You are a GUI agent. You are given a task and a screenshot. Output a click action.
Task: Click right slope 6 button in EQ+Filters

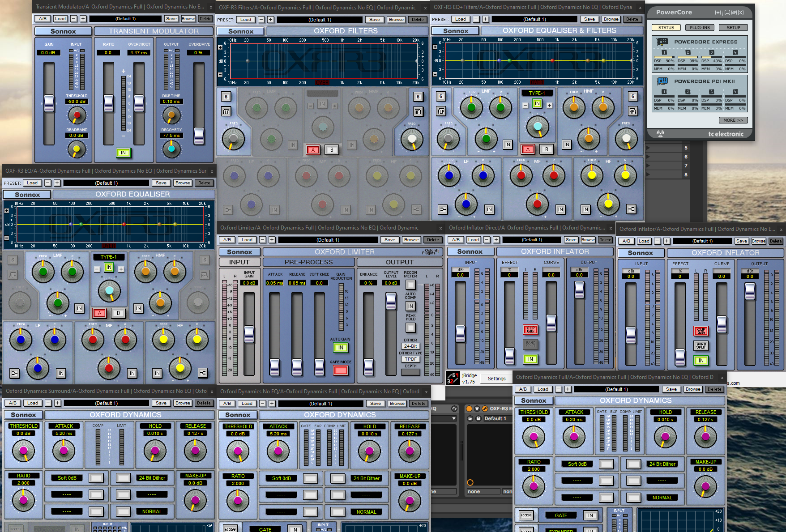(x=632, y=96)
